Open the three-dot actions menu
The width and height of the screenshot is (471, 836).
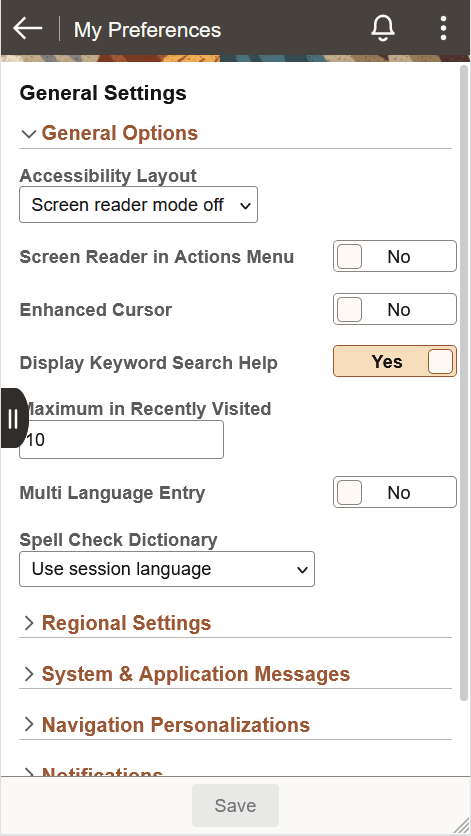coord(443,28)
